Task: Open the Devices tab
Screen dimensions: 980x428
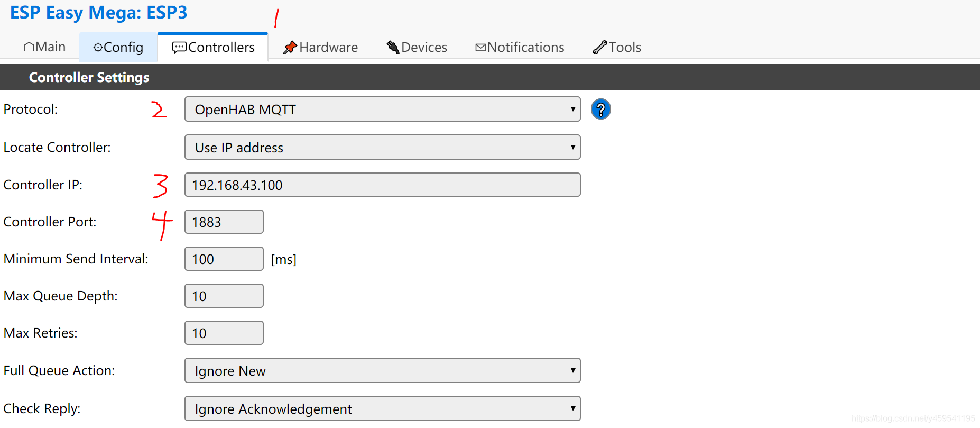Action: pyautogui.click(x=417, y=47)
